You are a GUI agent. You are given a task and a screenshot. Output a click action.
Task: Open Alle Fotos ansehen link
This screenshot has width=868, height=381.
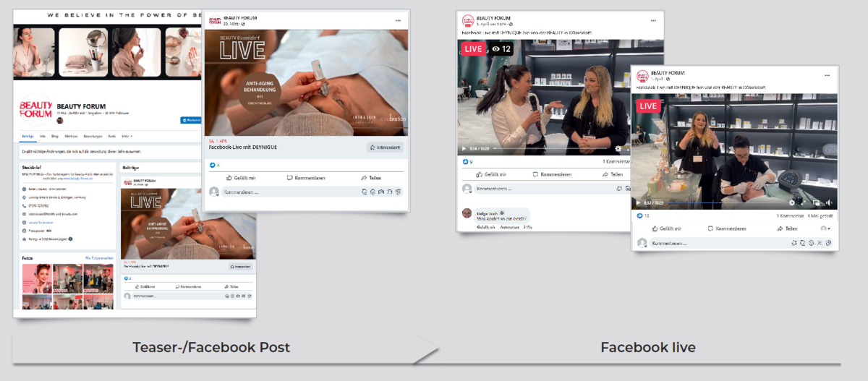tap(99, 257)
